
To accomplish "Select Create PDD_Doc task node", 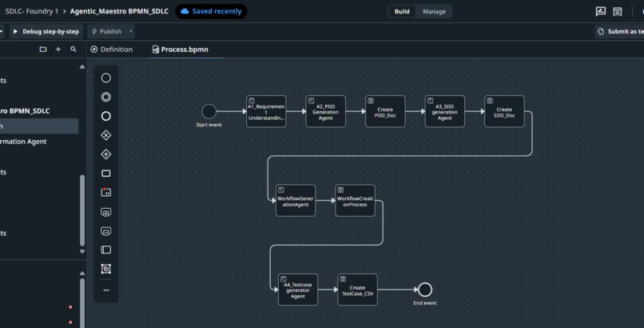I will (385, 111).
